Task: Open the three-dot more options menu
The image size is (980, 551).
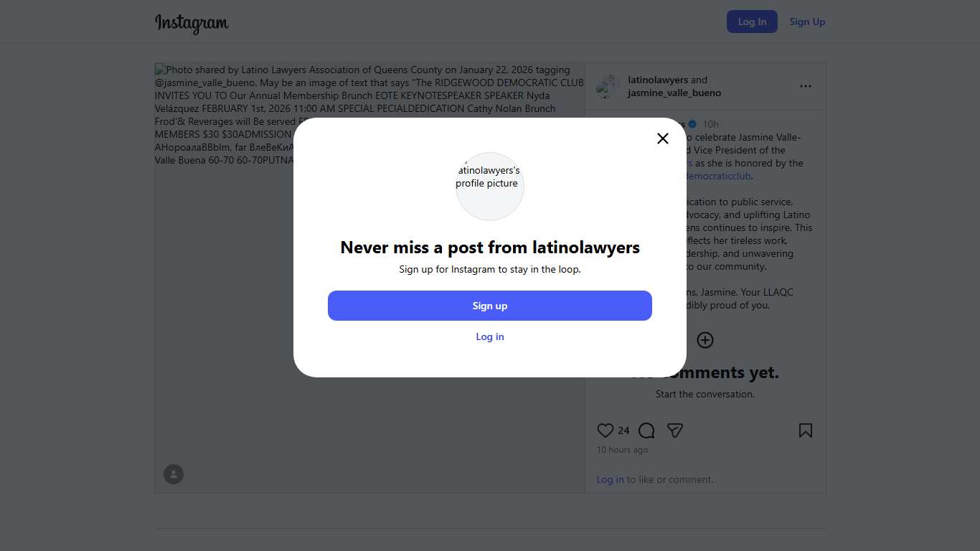Action: pos(805,86)
